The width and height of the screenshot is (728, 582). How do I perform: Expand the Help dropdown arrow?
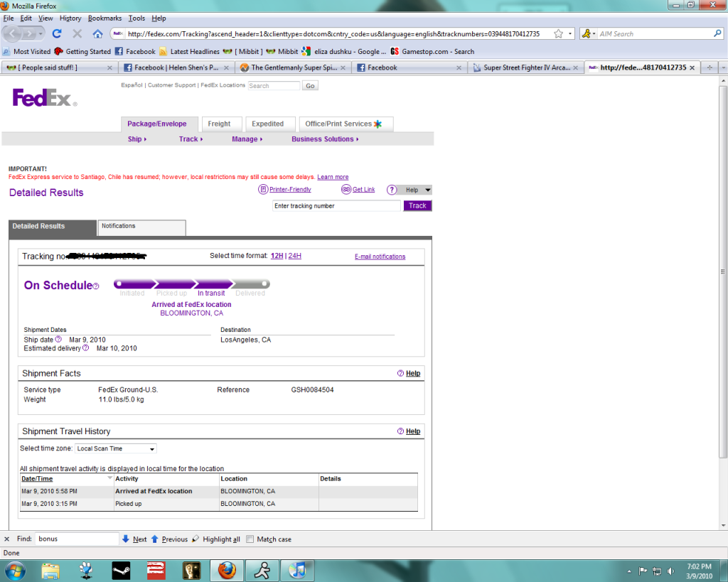point(427,190)
